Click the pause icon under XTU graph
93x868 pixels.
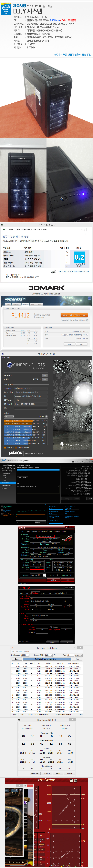pos(18,522)
